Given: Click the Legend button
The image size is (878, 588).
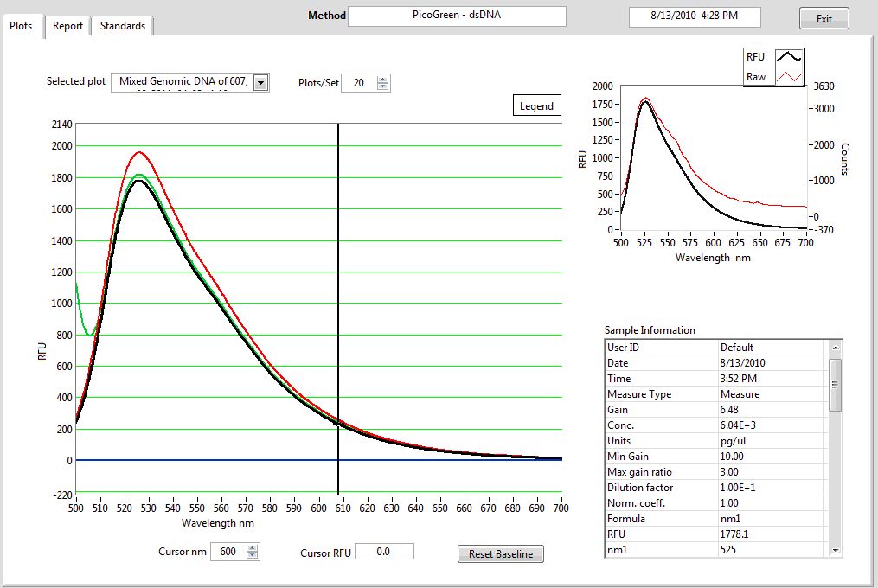Looking at the screenshot, I should [x=536, y=105].
